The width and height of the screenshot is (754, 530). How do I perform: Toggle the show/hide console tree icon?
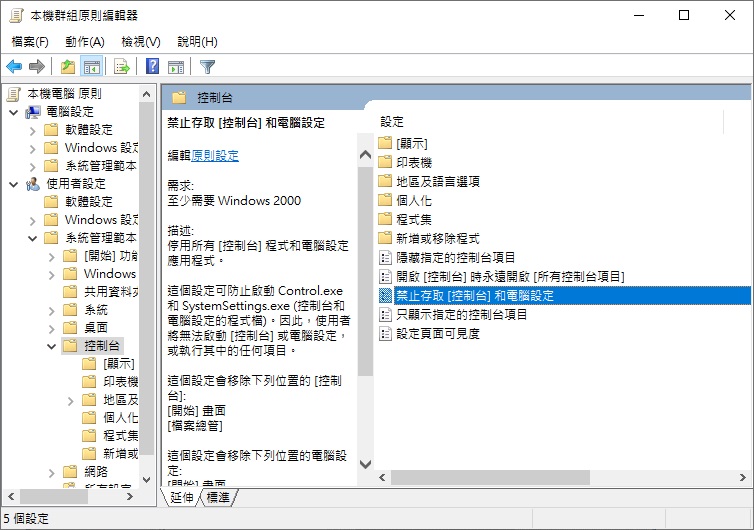pyautogui.click(x=91, y=67)
